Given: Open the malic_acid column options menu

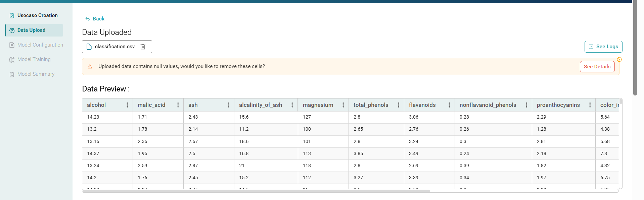Looking at the screenshot, I should point(178,105).
